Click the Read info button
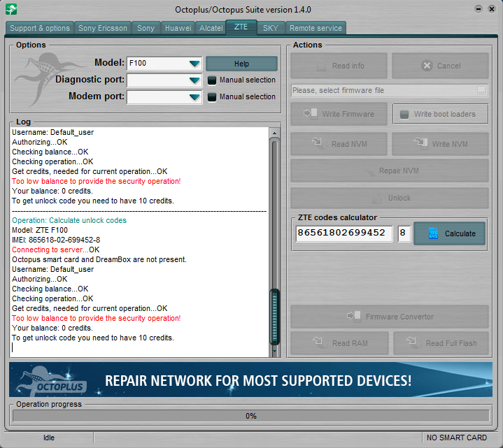Viewport: 503px width, 448px height. click(x=339, y=66)
